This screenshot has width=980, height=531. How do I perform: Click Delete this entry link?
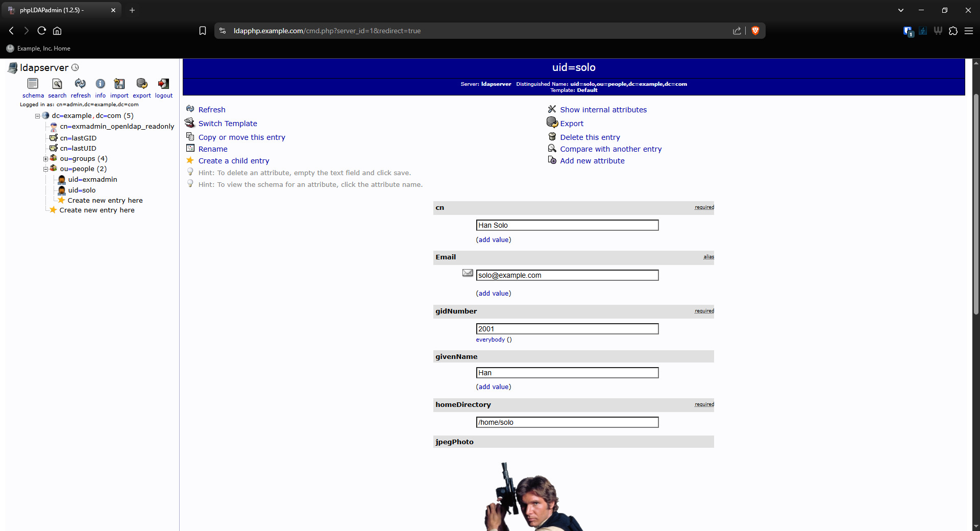[590, 137]
